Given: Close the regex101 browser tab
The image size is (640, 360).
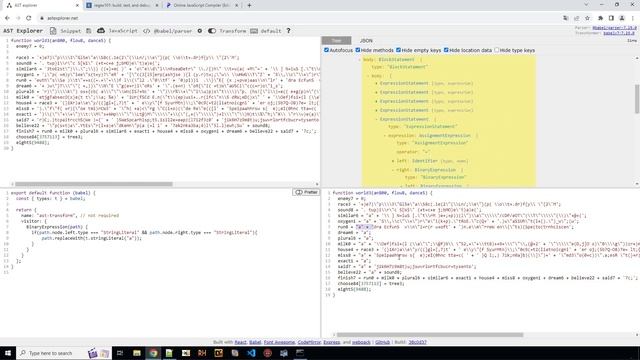Looking at the screenshot, I should [x=157, y=5].
